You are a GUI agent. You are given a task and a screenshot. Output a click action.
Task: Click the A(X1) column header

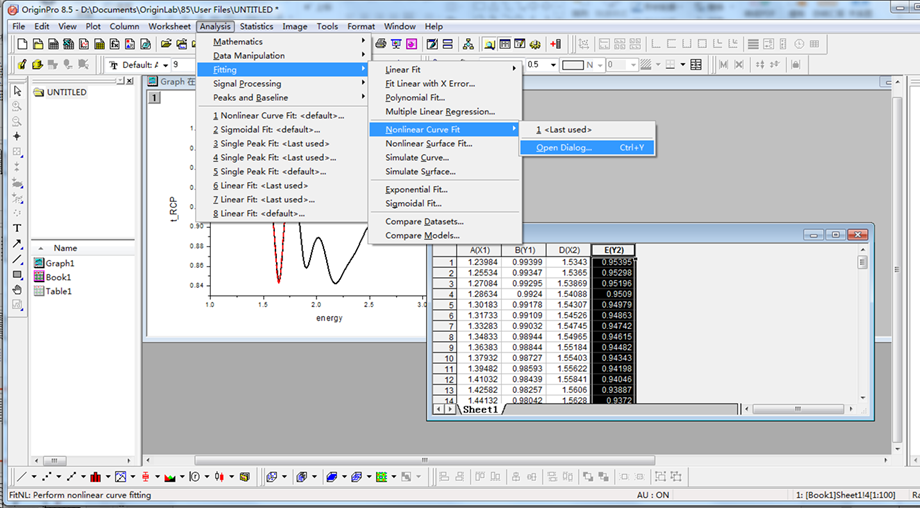(x=479, y=250)
